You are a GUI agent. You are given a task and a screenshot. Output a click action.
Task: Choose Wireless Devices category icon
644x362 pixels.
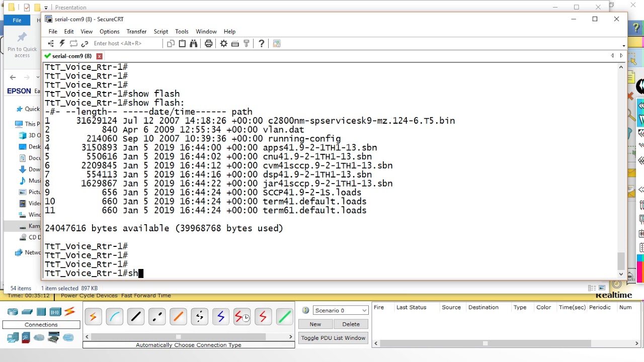pos(55,312)
